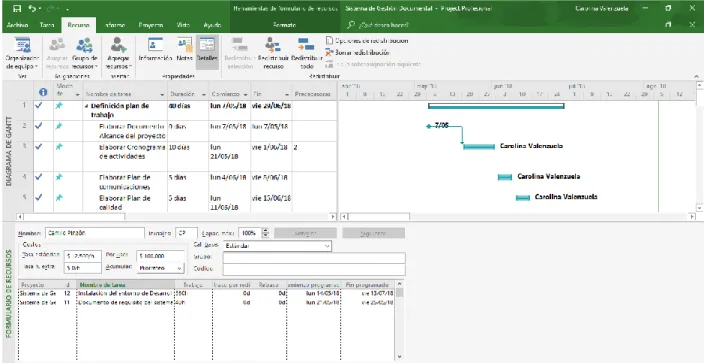
Task: Switch to the Proyecto ribbon tab
Action: pos(150,25)
